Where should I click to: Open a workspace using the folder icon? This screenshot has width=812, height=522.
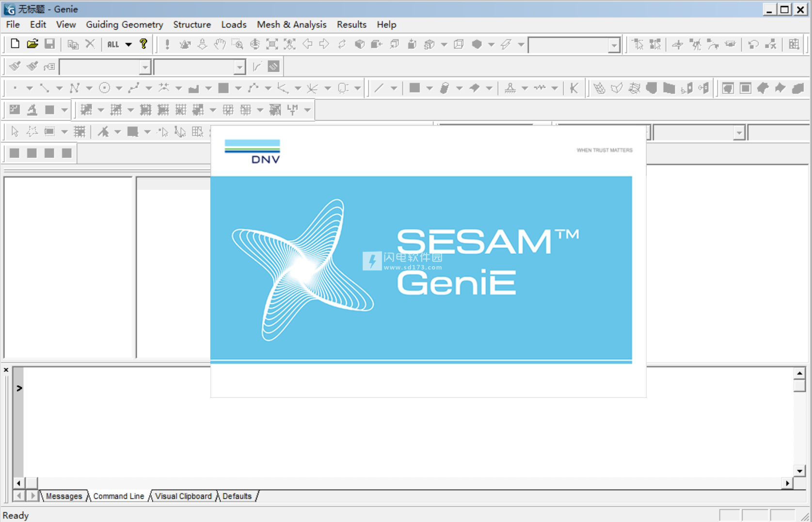(x=32, y=44)
